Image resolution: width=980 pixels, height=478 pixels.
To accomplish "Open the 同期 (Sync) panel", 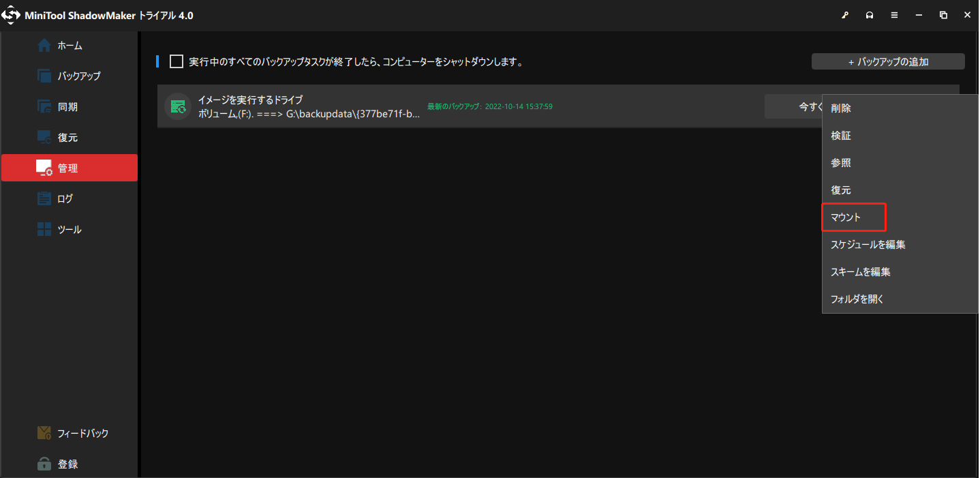I will pos(68,106).
